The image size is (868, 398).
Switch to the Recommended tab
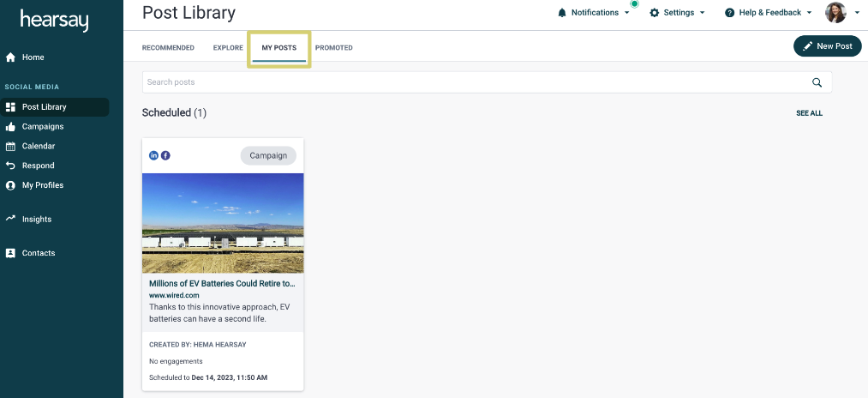(168, 48)
